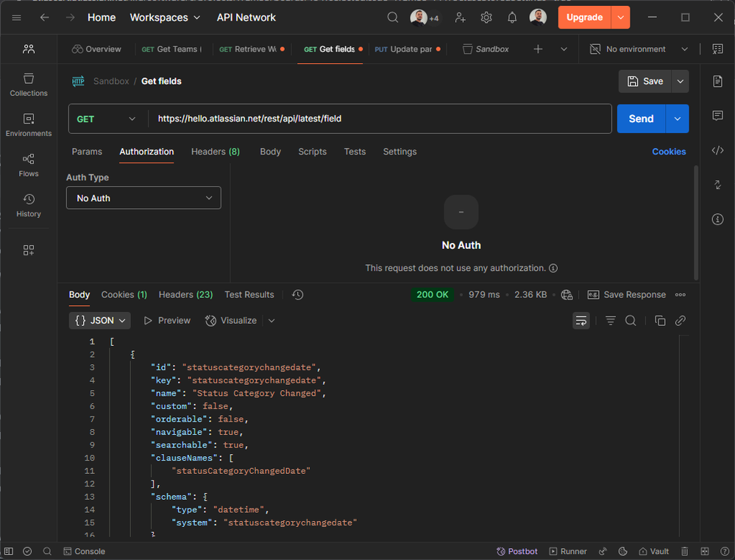Open History in the sidebar

tap(29, 205)
